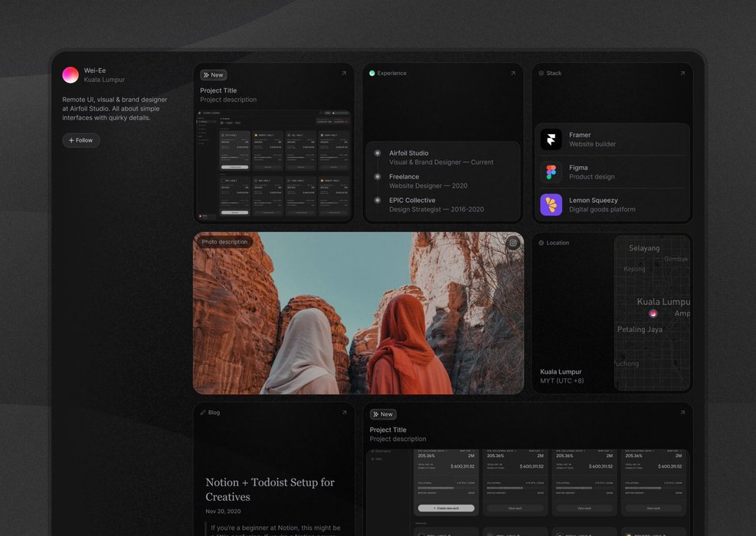Click Kuala Lumpur under the profile name
This screenshot has height=536, width=756.
(x=104, y=80)
